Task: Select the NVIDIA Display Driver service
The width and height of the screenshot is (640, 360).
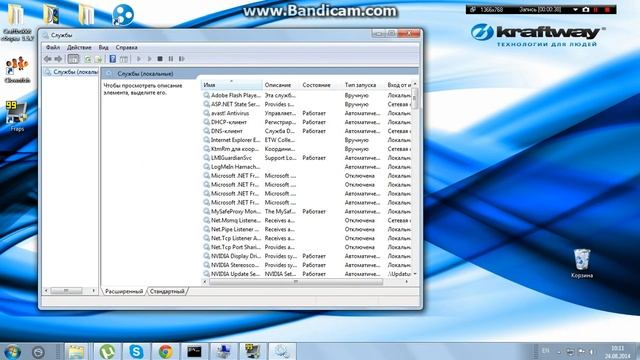Action: click(x=307, y=256)
